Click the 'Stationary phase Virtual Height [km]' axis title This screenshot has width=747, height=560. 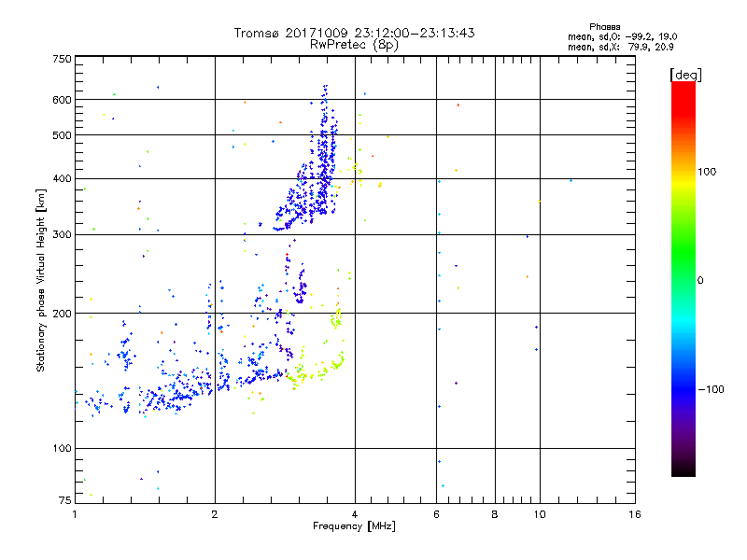41,281
